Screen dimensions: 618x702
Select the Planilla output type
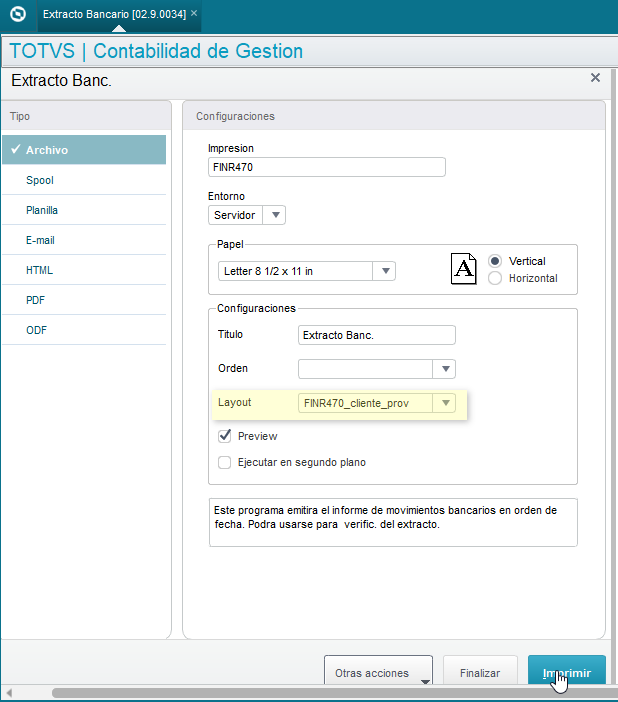84,210
